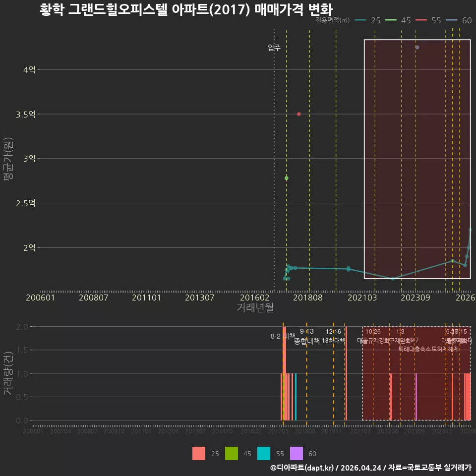Click the '10·26' policy annotation
476x476 pixels.
click(373, 332)
